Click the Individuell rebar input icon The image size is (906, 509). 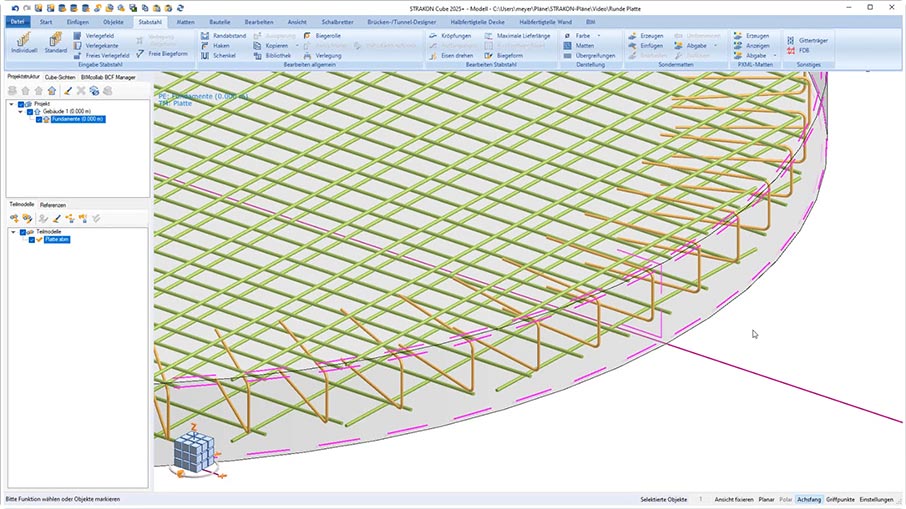tap(23, 44)
